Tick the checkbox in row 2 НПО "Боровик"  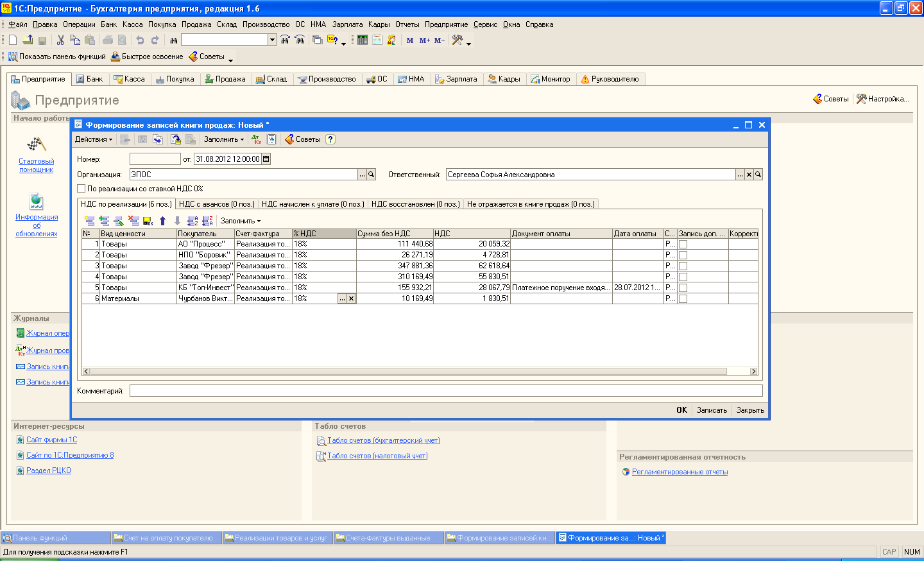[x=683, y=255]
